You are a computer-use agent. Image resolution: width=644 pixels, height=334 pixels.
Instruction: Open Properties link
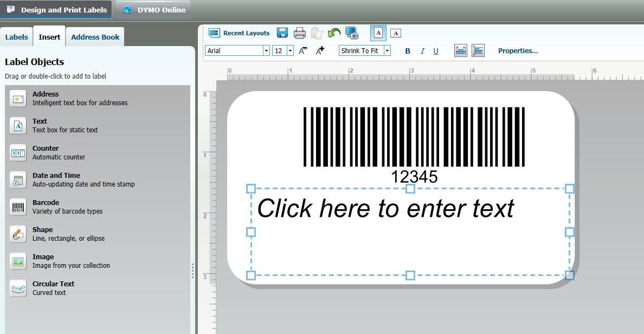pyautogui.click(x=518, y=50)
